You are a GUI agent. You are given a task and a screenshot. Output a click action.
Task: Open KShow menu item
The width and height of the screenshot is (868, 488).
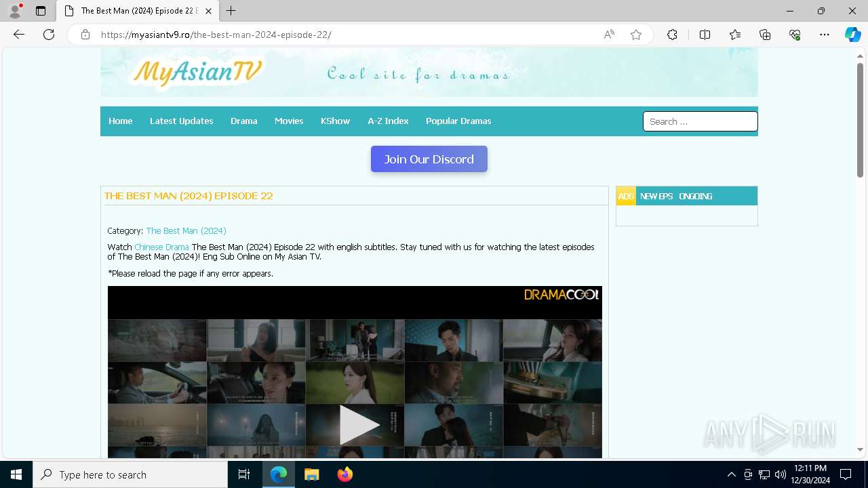tap(336, 121)
